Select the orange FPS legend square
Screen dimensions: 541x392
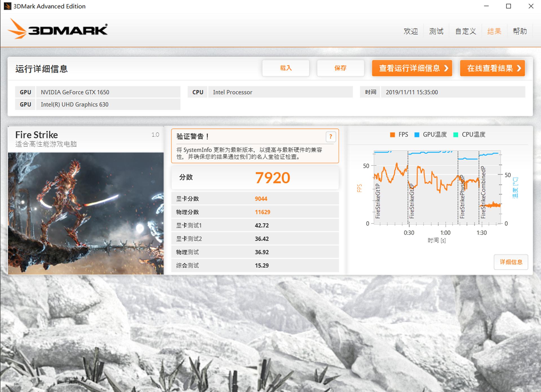[392, 134]
